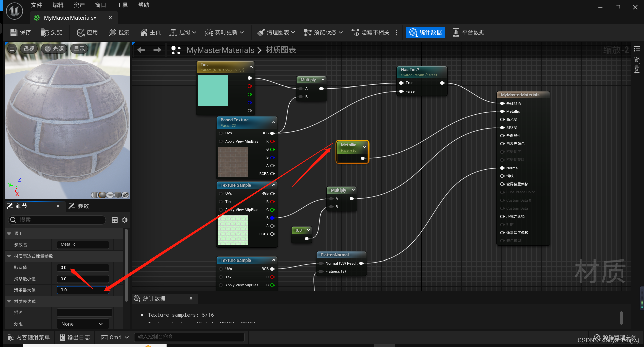Select Plane preview mesh icon
Image resolution: width=644 pixels, height=347 pixels.
click(110, 195)
